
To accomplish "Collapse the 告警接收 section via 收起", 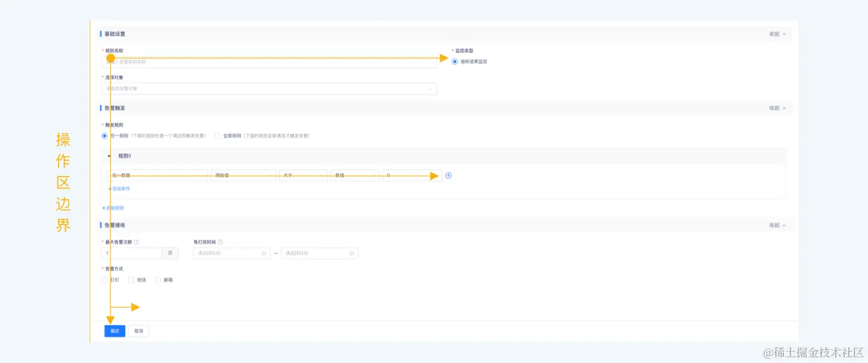I will click(778, 225).
